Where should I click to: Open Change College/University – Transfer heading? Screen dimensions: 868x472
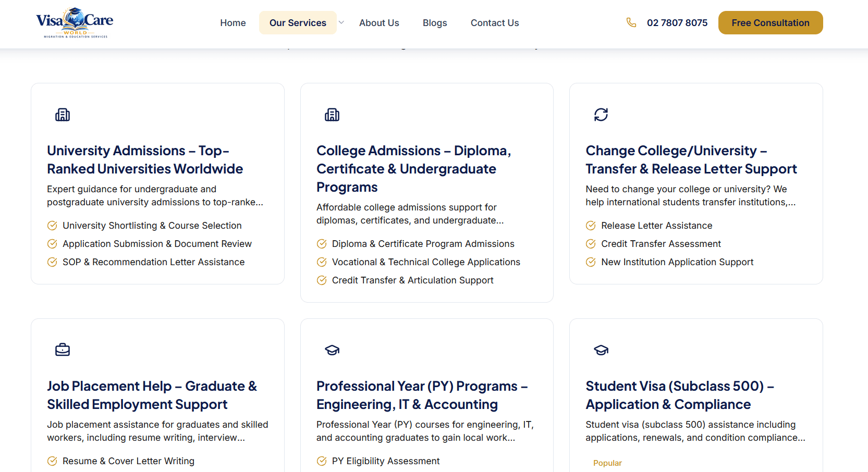point(691,160)
